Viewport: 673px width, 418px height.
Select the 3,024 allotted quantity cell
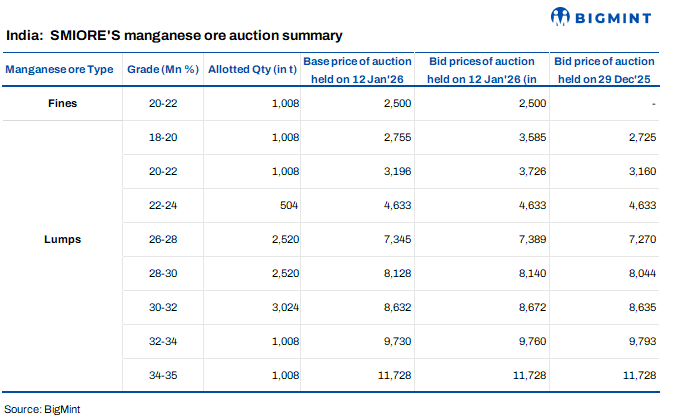pos(284,307)
